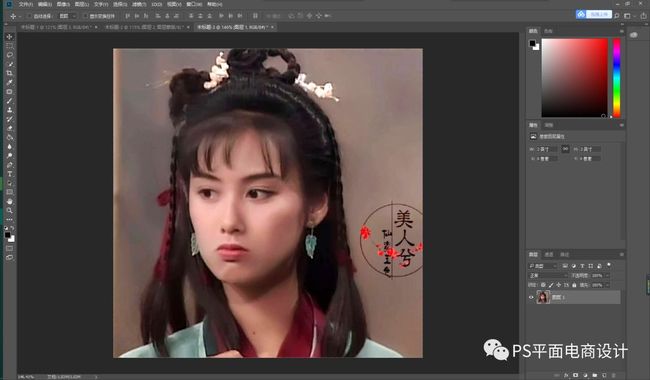Image resolution: width=650 pixels, height=380 pixels.
Task: Open the Layers panel options menu
Action: (621, 254)
